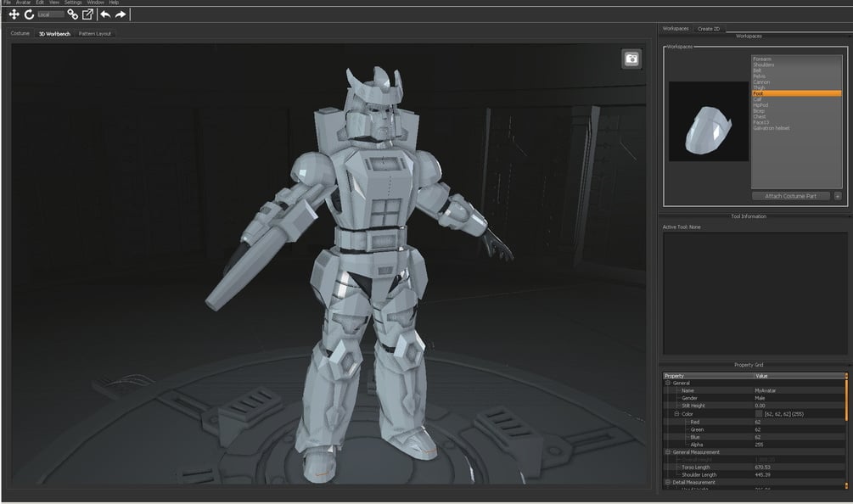Select the highlighted Foot workspace entry

pos(796,93)
